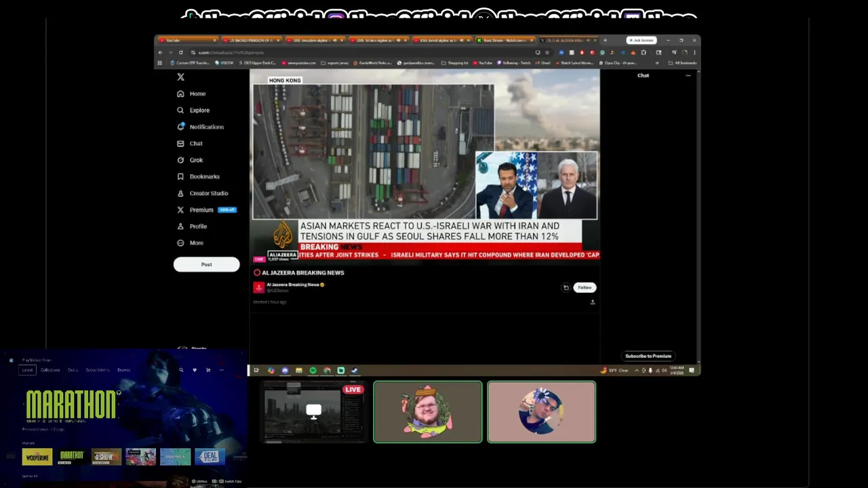Open the Opus Clip bookmark
Viewport: 868px width, 488px height.
point(617,63)
